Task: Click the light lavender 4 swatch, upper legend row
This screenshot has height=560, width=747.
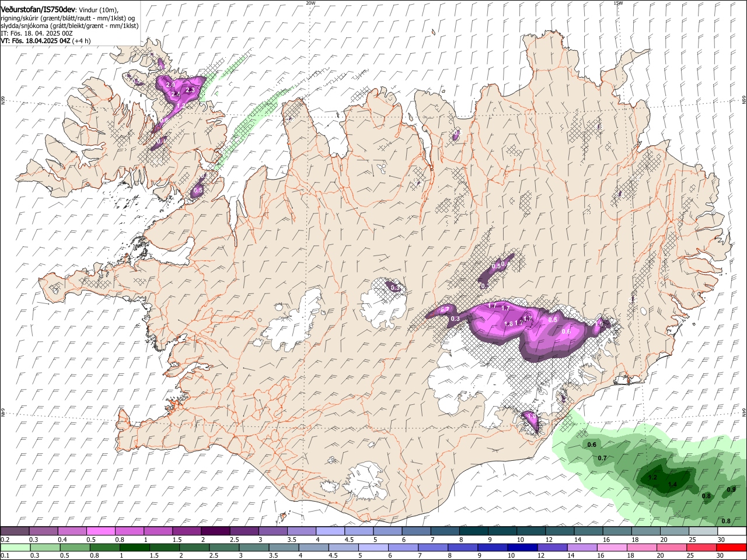Action: 329,531
